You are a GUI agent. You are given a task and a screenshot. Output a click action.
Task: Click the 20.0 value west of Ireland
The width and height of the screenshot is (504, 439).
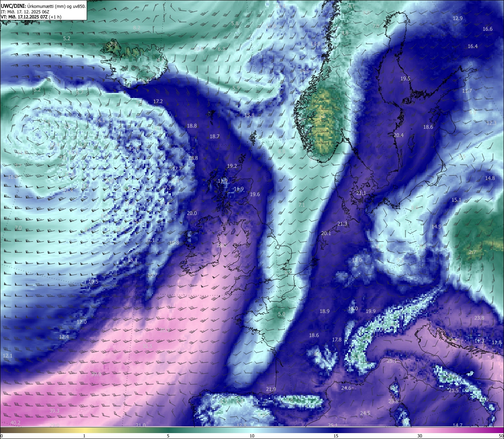pos(192,213)
